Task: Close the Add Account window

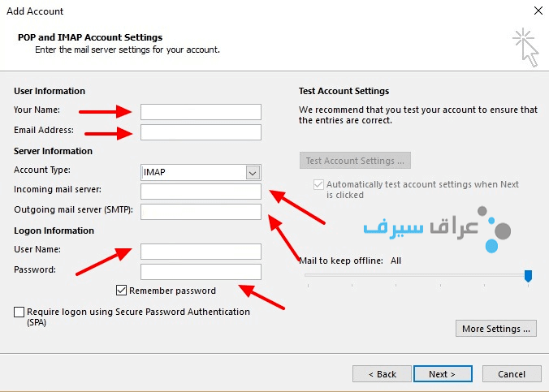Action: (538, 11)
